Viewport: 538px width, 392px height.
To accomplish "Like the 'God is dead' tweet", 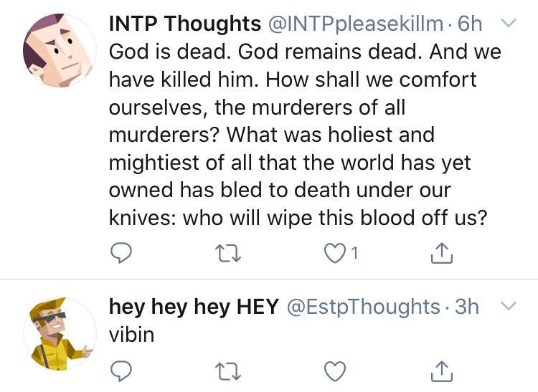I will (x=335, y=252).
